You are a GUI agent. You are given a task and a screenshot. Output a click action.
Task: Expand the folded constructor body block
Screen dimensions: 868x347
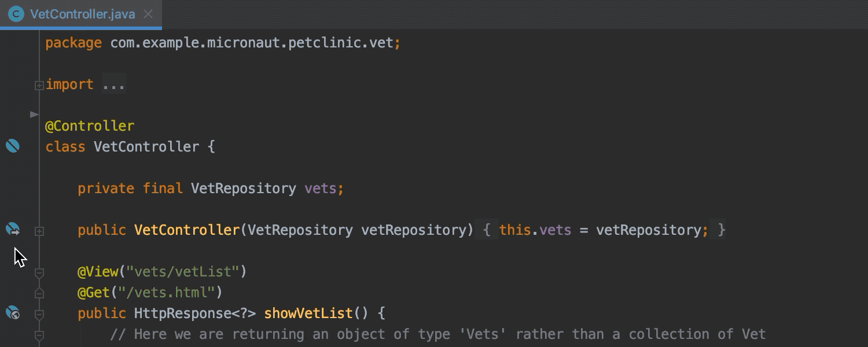tap(39, 231)
